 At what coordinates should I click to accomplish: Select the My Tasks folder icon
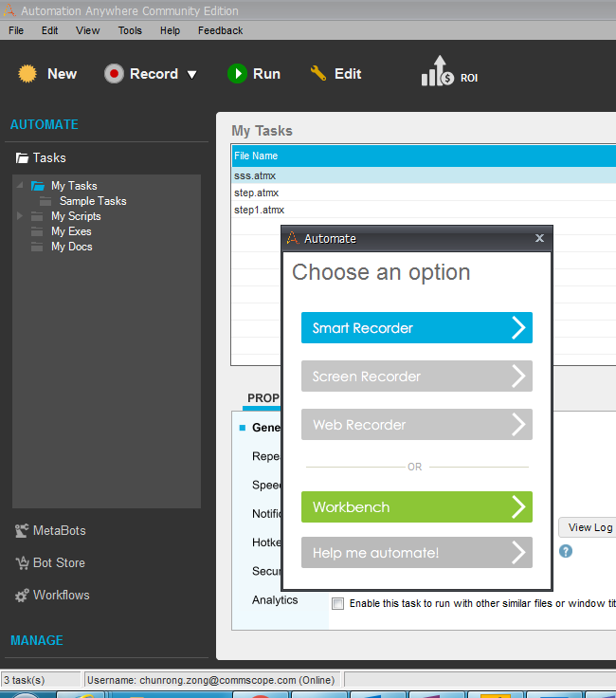pos(38,186)
